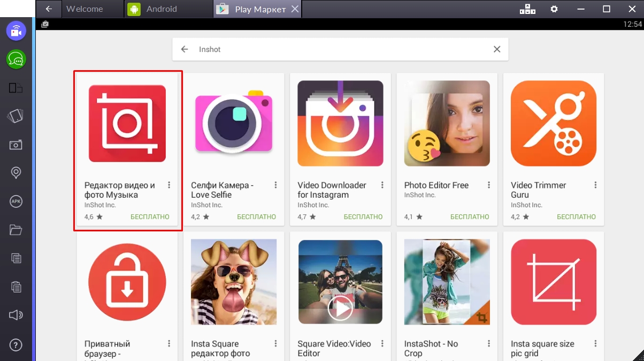Open help with the question mark icon

coord(16,344)
